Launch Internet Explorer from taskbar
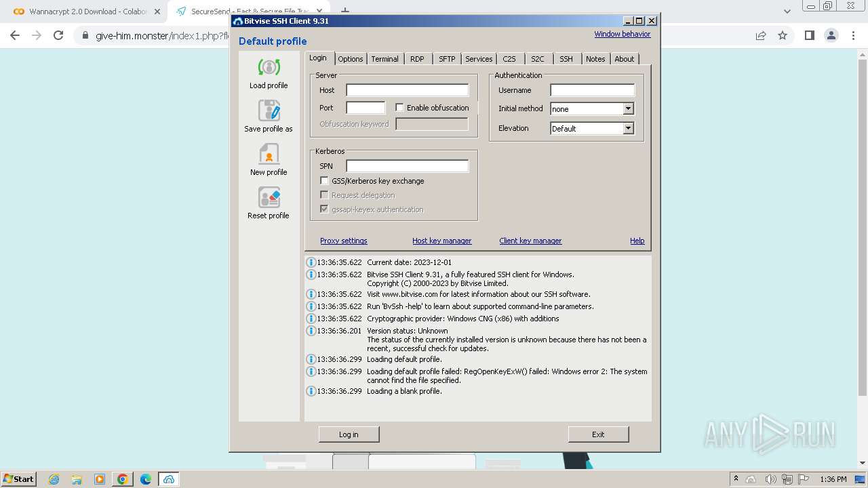 click(54, 479)
